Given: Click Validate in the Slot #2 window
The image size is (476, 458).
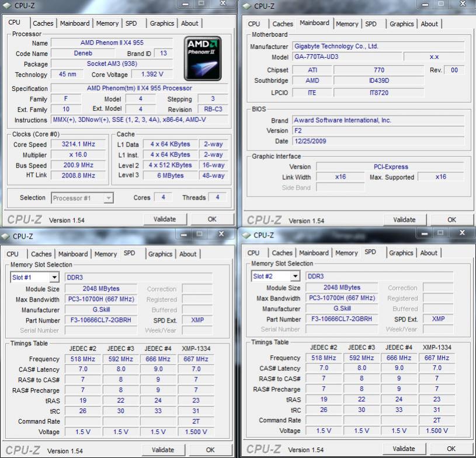Looking at the screenshot, I should [404, 449].
